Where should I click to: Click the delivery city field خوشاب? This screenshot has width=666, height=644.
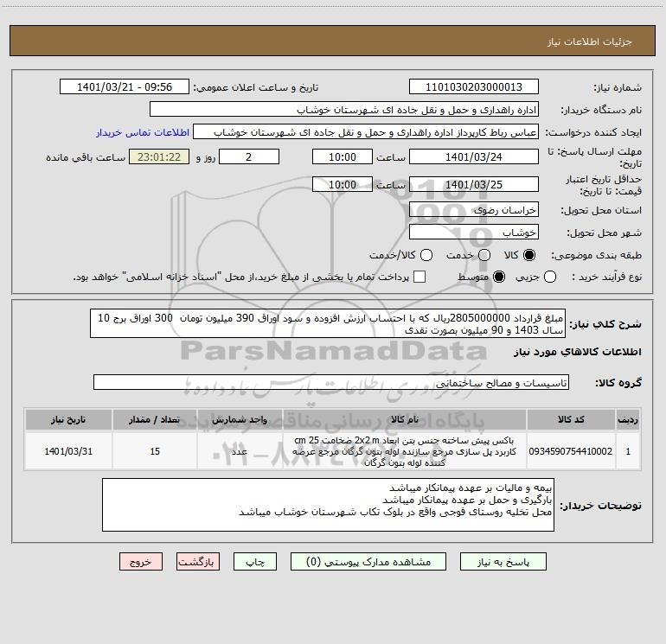[474, 233]
